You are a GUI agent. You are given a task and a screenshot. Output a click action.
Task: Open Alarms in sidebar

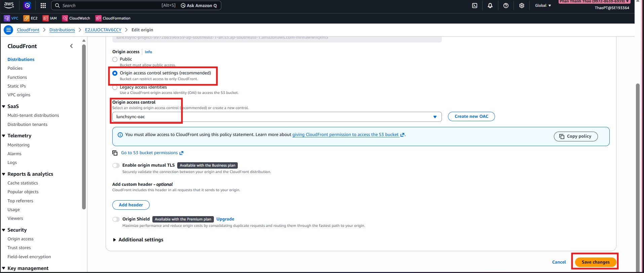[14, 153]
